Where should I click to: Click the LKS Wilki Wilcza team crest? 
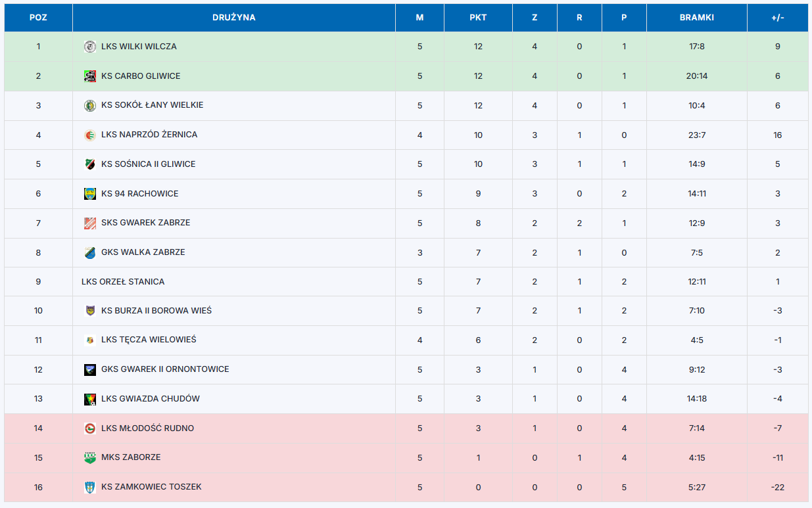[90, 47]
